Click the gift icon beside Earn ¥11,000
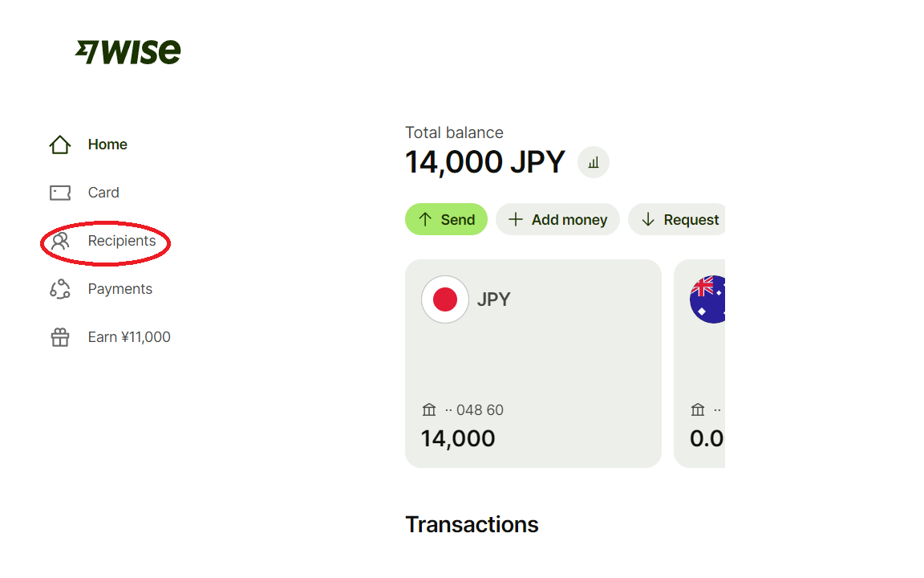This screenshot has width=924, height=578. tap(60, 337)
